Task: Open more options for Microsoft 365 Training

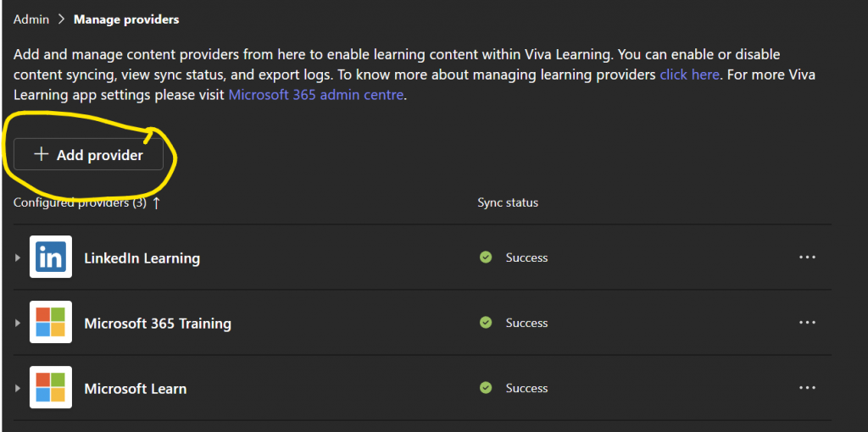Action: pyautogui.click(x=807, y=323)
